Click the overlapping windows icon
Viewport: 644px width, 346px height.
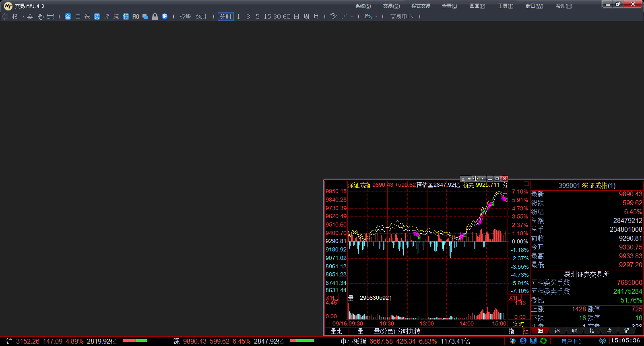(x=145, y=16)
